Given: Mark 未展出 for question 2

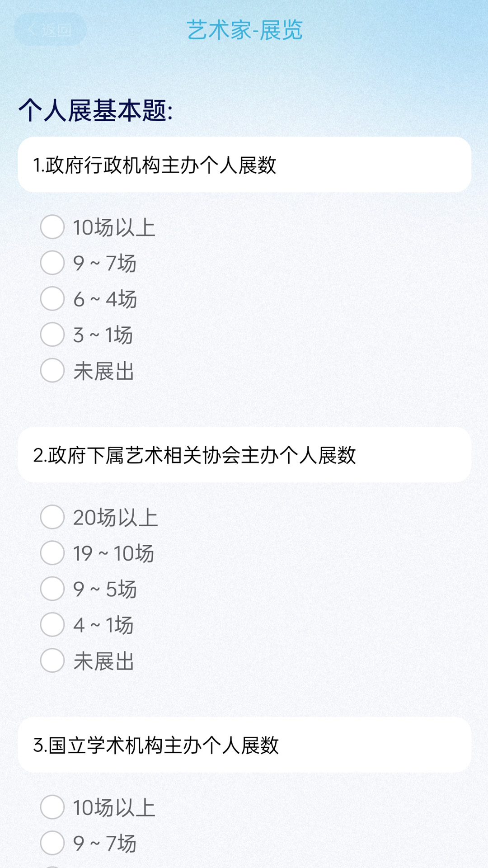Looking at the screenshot, I should pos(52,660).
